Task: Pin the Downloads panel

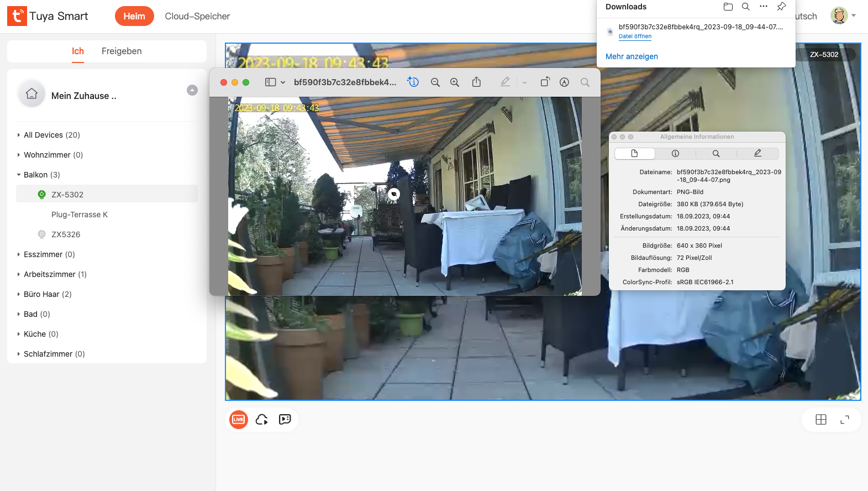Action: (781, 7)
